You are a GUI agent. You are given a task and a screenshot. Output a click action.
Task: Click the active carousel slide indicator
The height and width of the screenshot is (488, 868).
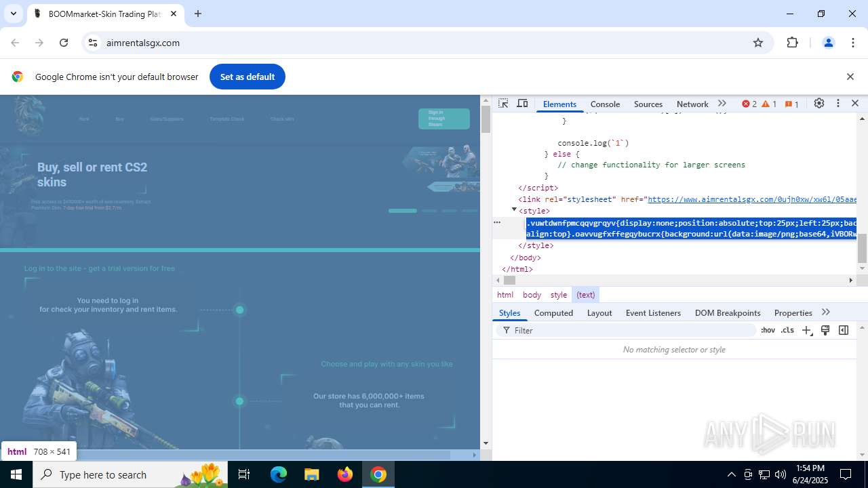pyautogui.click(x=403, y=211)
